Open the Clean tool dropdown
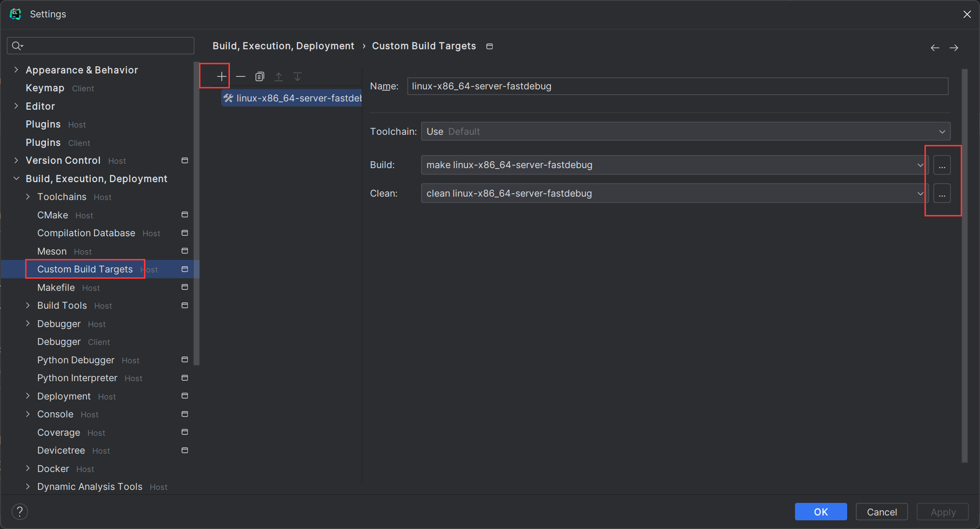Viewport: 980px width, 529px height. pyautogui.click(x=920, y=194)
